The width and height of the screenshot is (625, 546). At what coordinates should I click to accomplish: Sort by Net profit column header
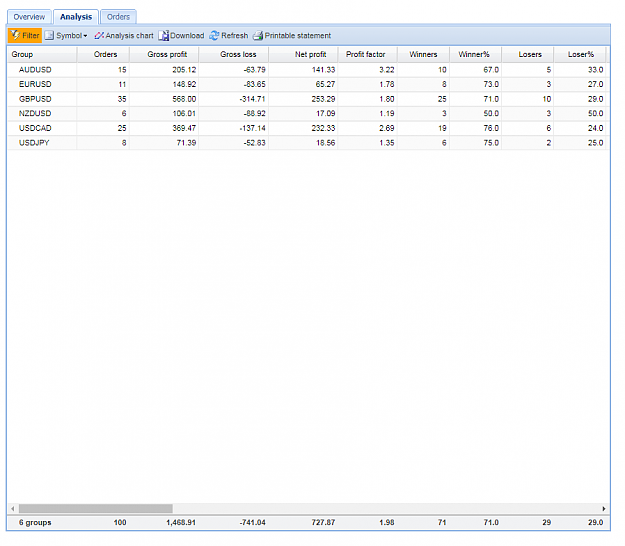(303, 54)
